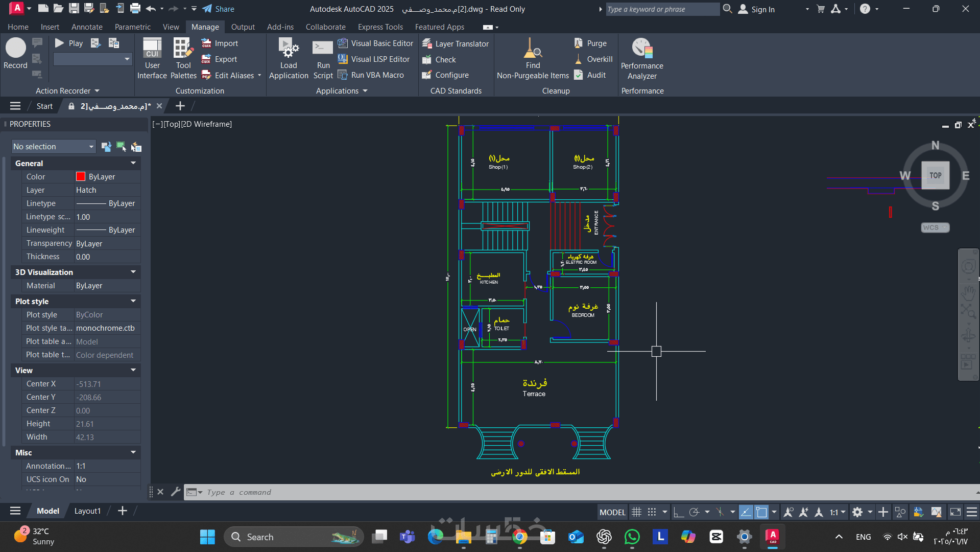Open the Visual Basic Editor
This screenshot has height=552, width=980.
(375, 43)
